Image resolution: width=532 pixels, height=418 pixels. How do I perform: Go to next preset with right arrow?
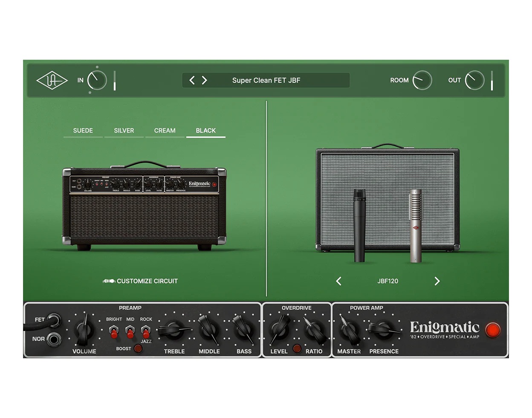[x=205, y=80]
